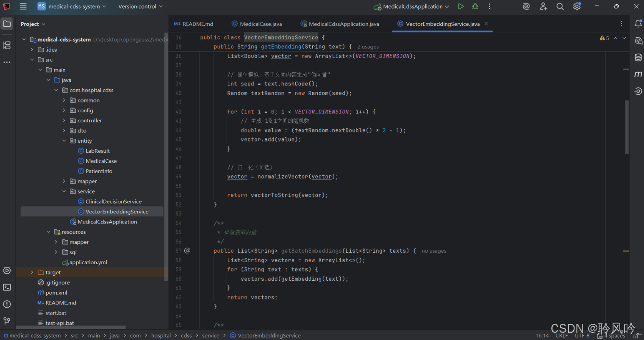Collapse the src folder

(x=32, y=60)
